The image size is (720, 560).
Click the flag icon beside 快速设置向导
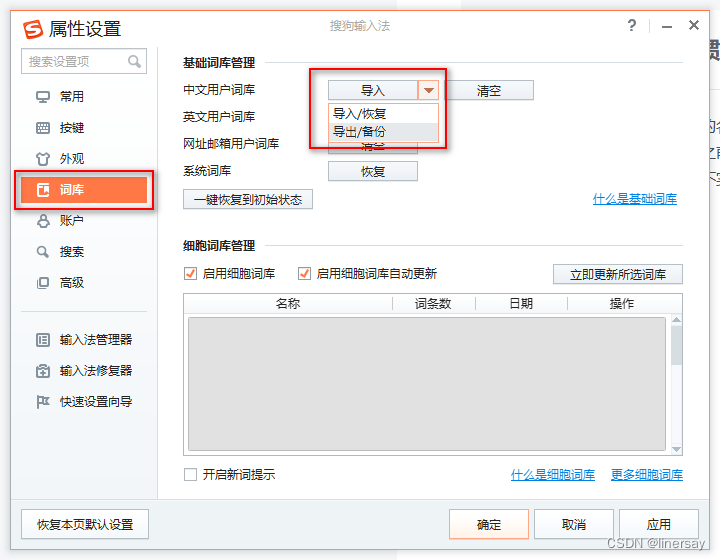point(43,402)
